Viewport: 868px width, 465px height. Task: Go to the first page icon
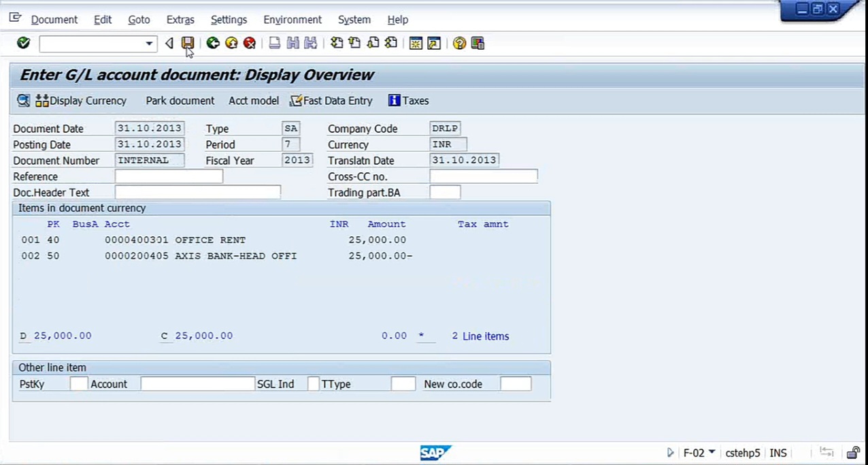click(x=336, y=44)
